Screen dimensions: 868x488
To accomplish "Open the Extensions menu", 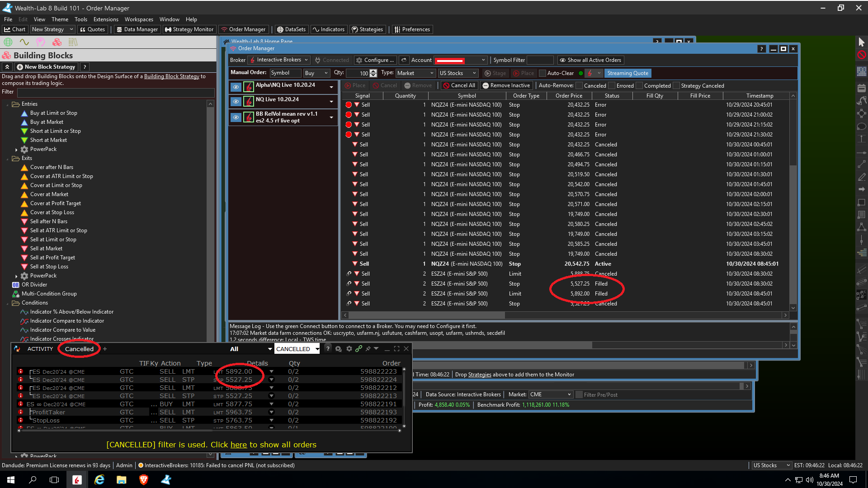I will [x=106, y=19].
